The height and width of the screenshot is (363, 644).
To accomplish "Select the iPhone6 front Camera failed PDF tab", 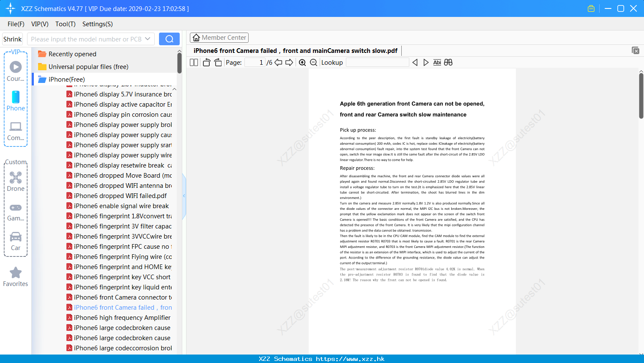I will coord(296,51).
